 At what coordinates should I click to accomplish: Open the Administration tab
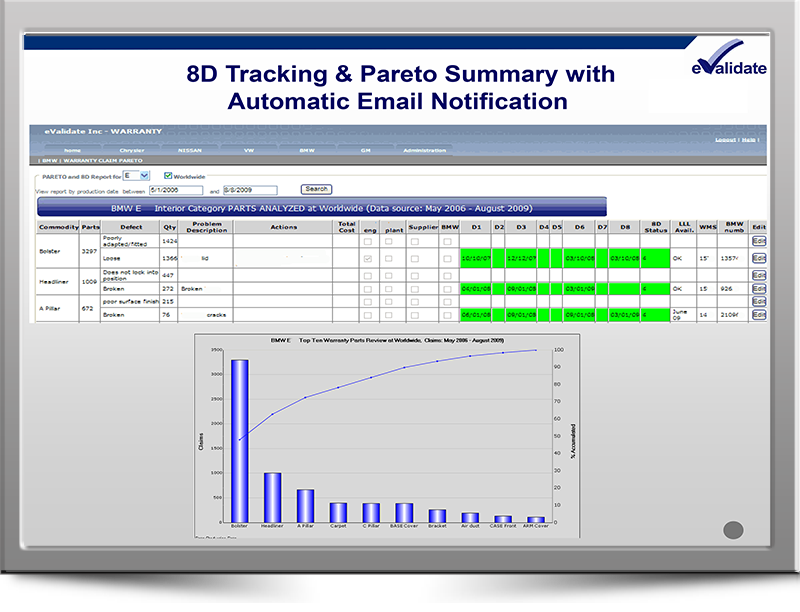coord(424,150)
